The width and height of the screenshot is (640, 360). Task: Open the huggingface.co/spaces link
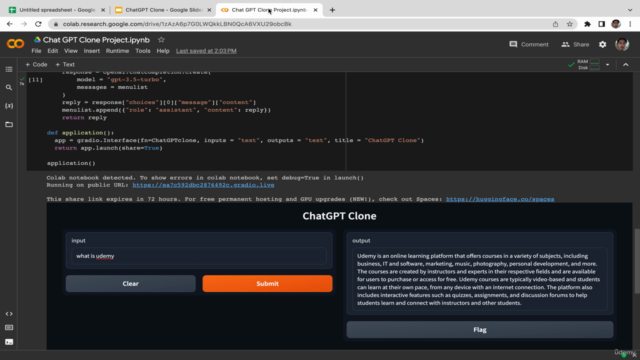tap(500, 199)
